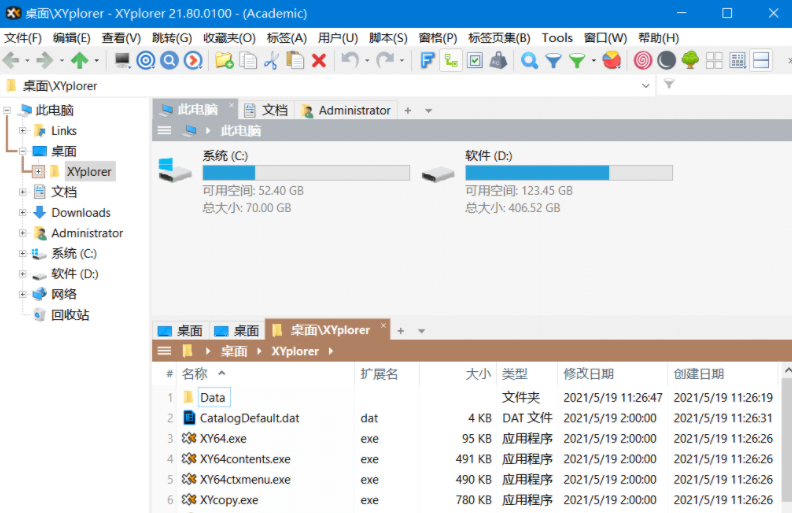This screenshot has height=513, width=792.
Task: Click the green Up folder arrow
Action: click(80, 60)
